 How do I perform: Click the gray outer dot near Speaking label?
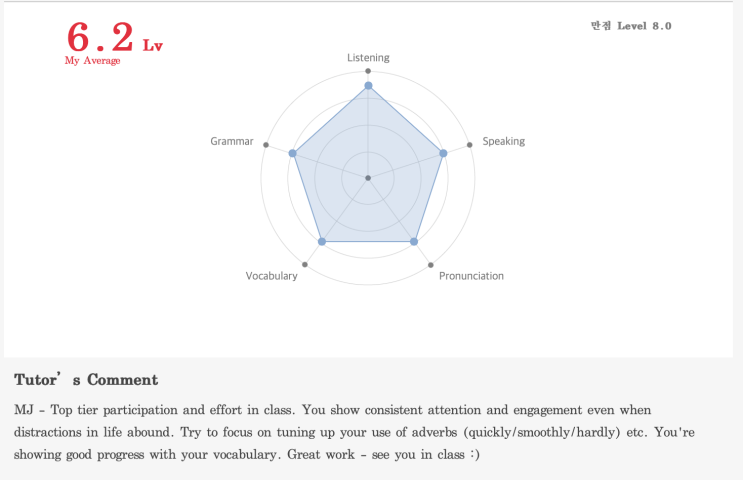[x=470, y=145]
